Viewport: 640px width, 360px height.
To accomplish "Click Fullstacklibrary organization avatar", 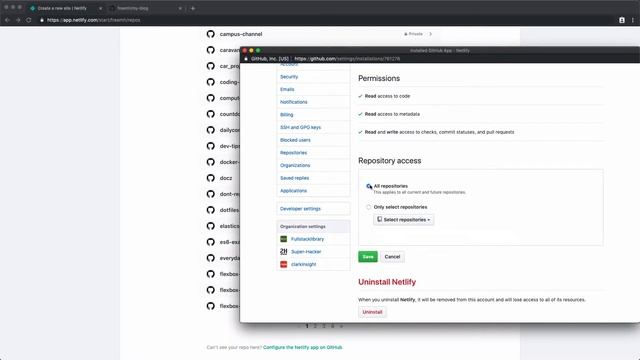I will pyautogui.click(x=284, y=239).
